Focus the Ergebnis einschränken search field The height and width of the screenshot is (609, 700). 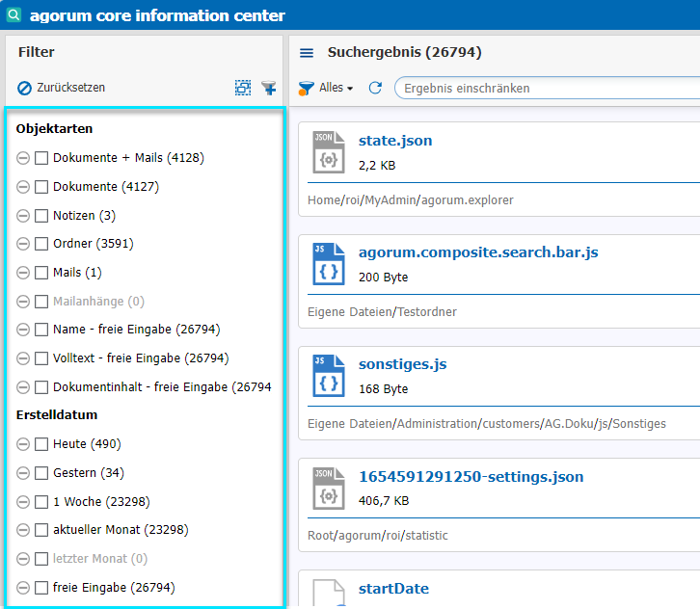548,88
